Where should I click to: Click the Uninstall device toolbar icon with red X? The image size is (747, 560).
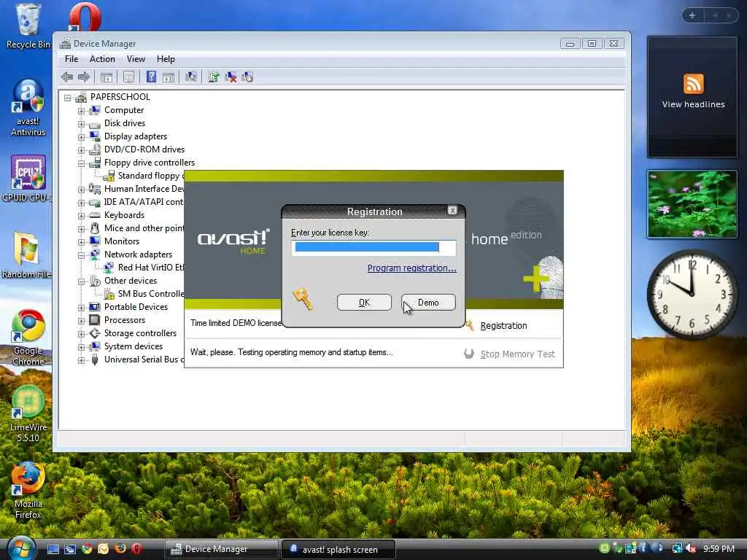(x=231, y=77)
